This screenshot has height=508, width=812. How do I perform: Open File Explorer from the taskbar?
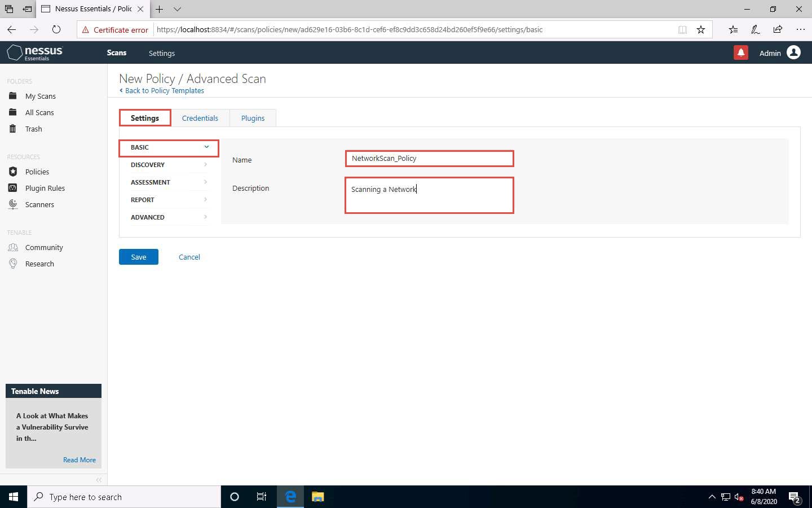(318, 497)
